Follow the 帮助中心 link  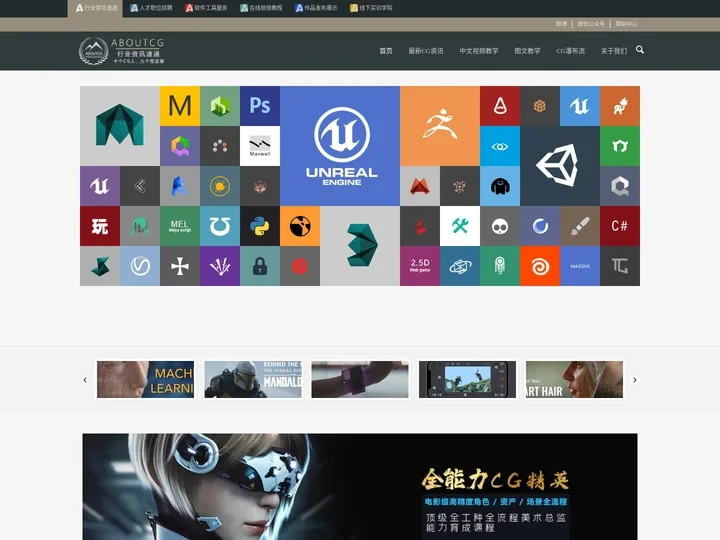click(x=626, y=24)
